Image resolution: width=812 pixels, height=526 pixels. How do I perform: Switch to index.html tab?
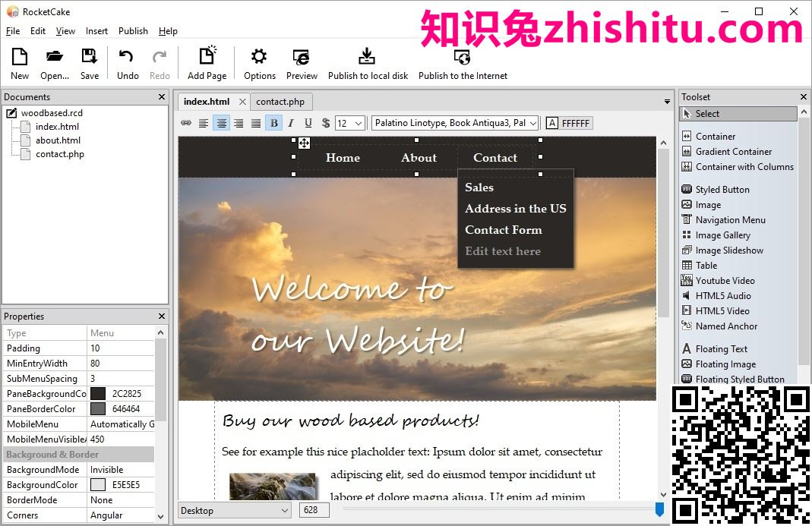207,102
